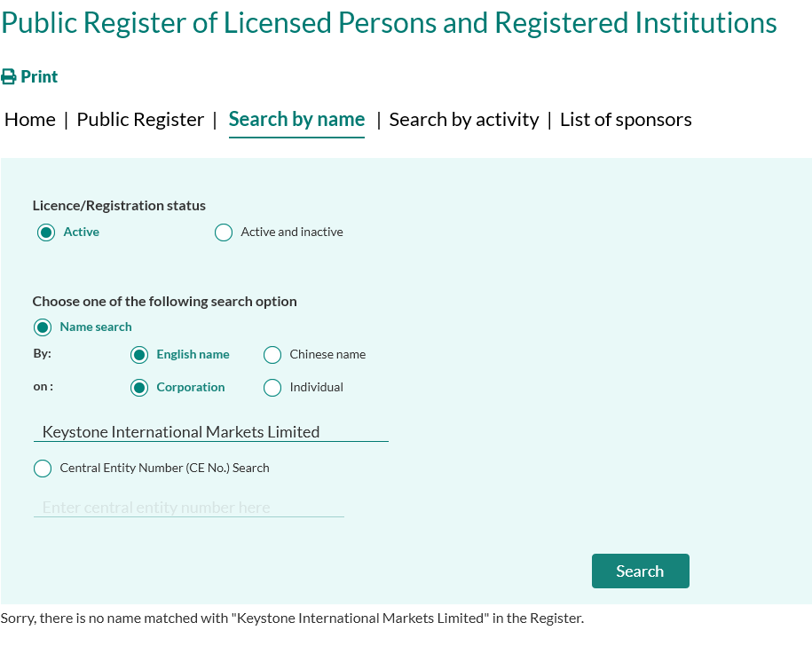Click the Public Register page heading
Image resolution: width=812 pixels, height=646 pixels.
tap(389, 23)
